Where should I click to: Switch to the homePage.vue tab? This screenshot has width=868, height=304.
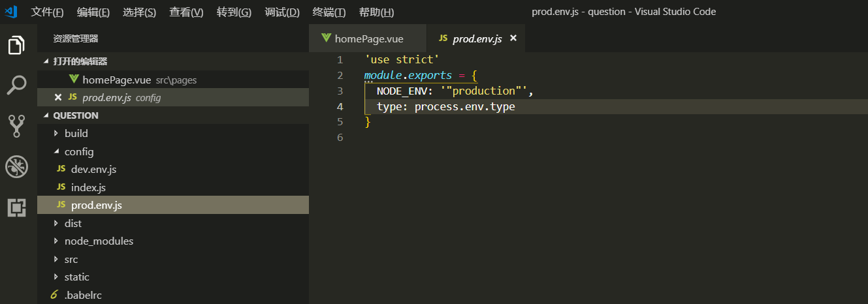pyautogui.click(x=366, y=38)
